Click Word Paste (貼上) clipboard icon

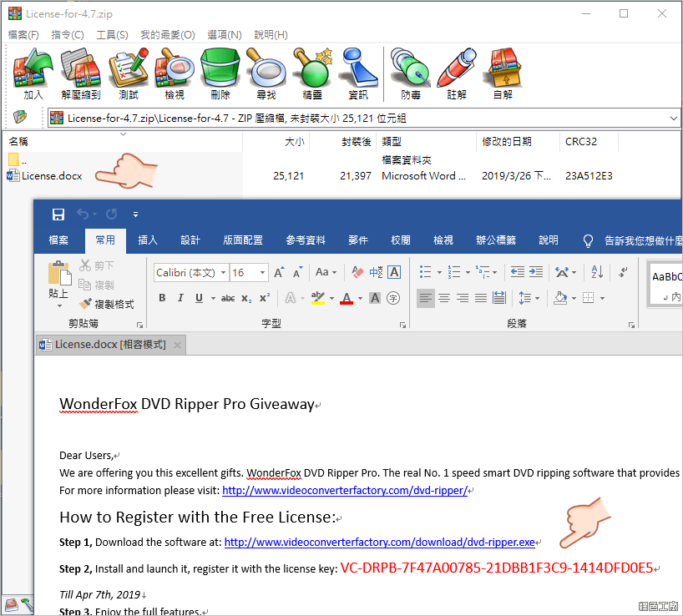59,275
